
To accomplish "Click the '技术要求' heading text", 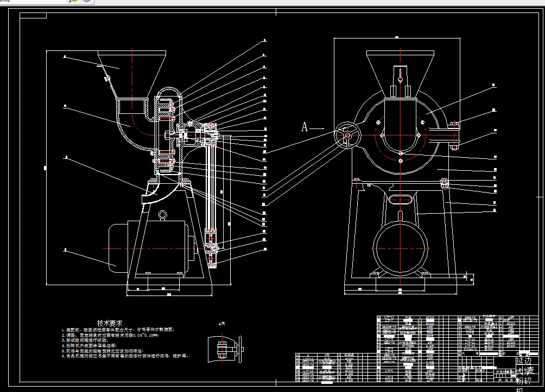I will (110, 323).
